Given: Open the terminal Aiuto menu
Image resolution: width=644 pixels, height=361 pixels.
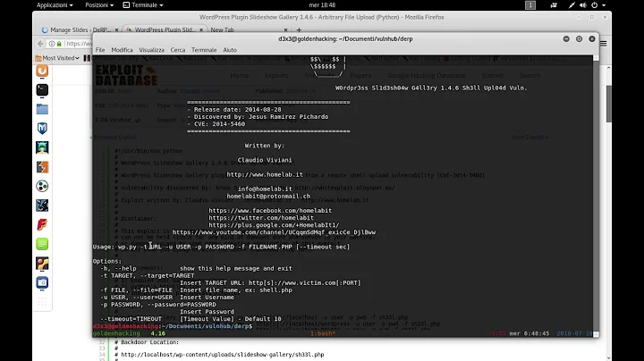Looking at the screenshot, I should 230,50.
